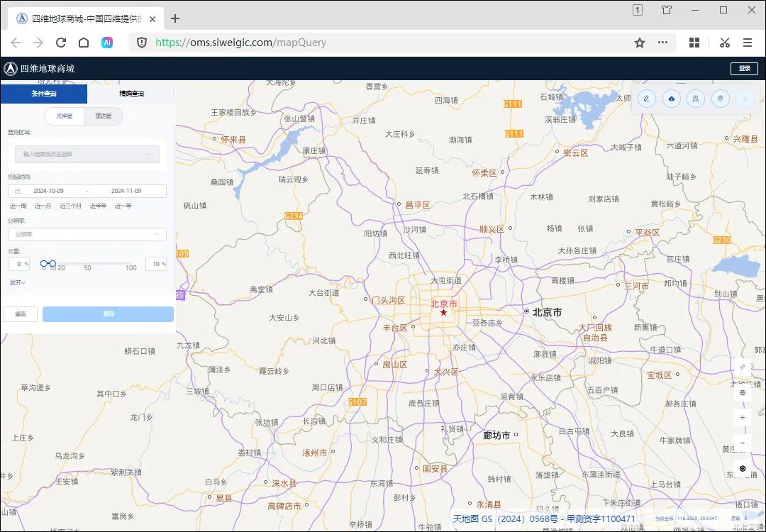Click the numbered tab counter icon in title bar
The width and height of the screenshot is (766, 532).
coord(638,10)
